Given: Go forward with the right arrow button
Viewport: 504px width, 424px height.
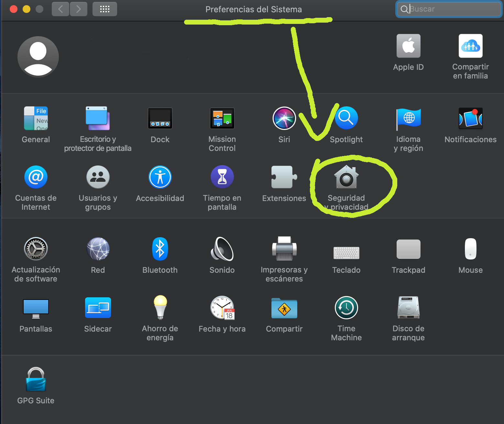Looking at the screenshot, I should click(x=79, y=9).
